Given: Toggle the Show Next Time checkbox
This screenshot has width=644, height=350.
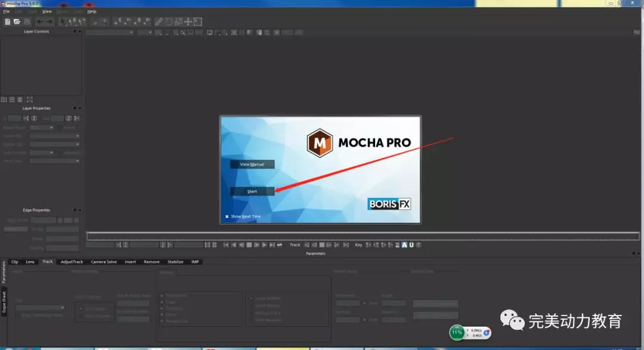Looking at the screenshot, I should pos(227,216).
